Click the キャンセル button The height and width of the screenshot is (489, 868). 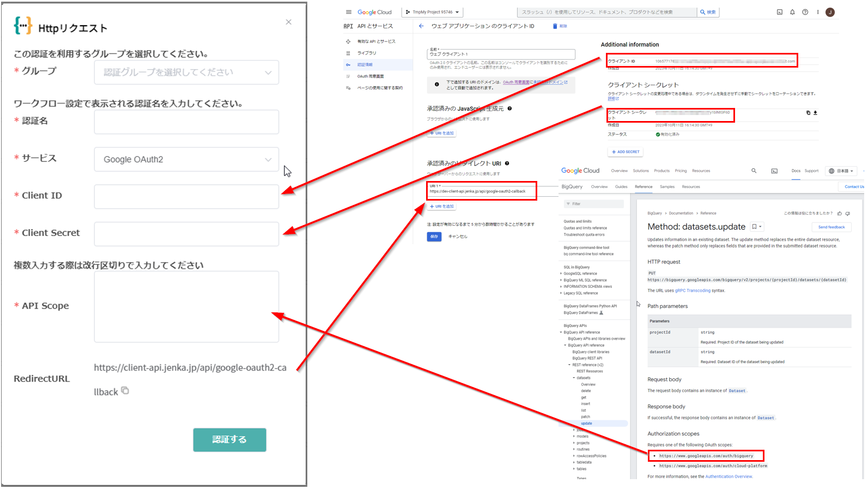458,237
